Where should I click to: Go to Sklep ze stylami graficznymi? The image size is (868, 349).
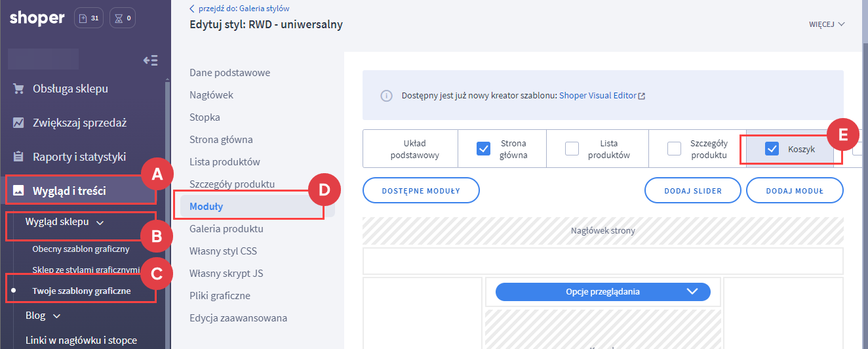point(86,270)
